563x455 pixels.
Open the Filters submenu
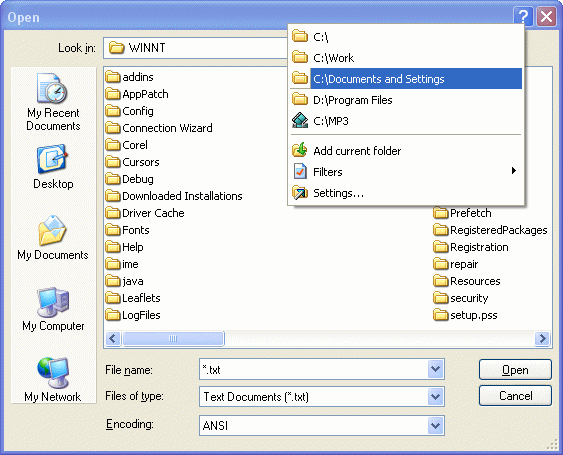pyautogui.click(x=406, y=172)
